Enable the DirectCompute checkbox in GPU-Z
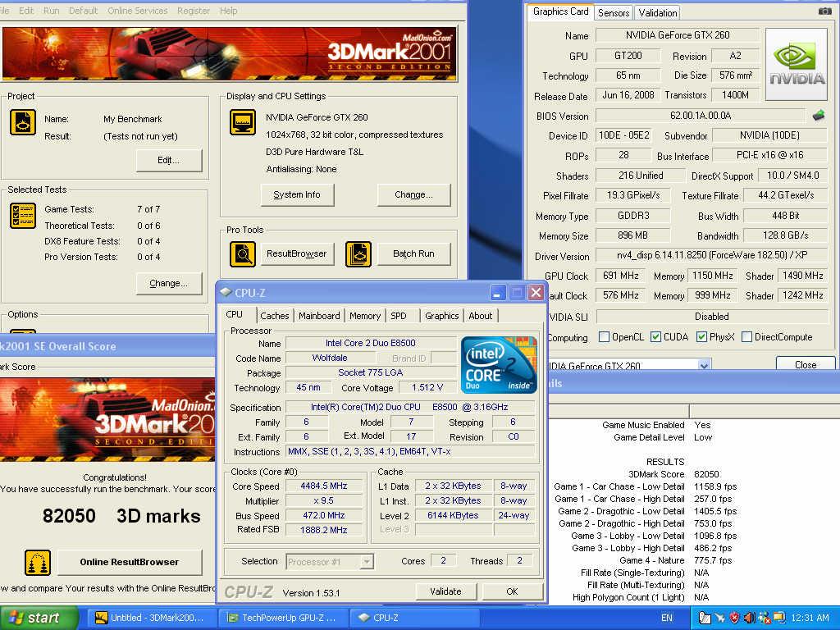840x630 pixels. coord(746,337)
